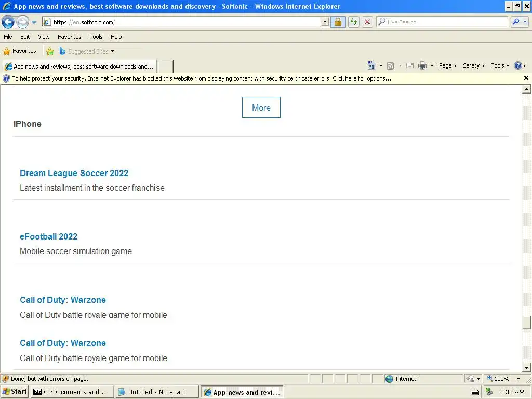Click the page scrollbar down arrow
The width and height of the screenshot is (532, 399).
[x=526, y=367]
